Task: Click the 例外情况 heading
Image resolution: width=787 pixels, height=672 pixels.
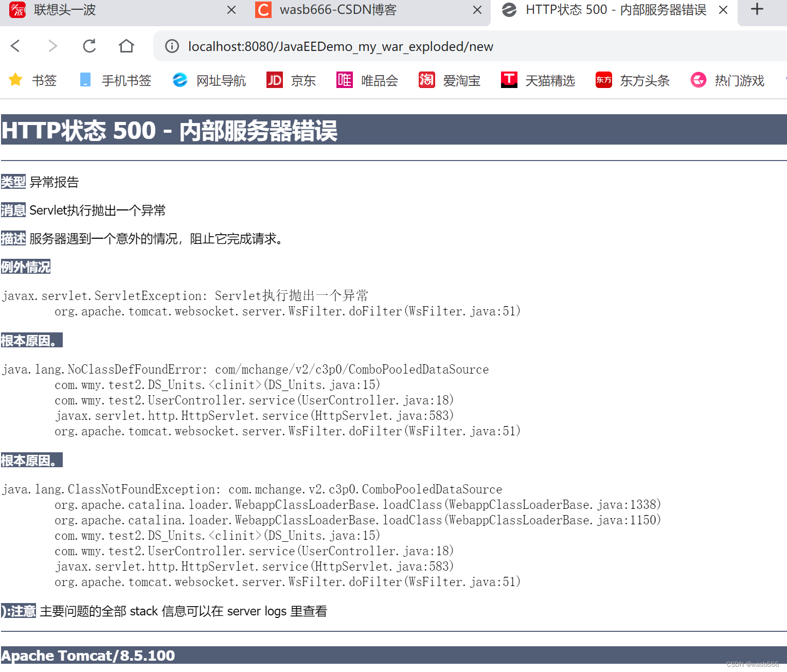Action: pos(26,267)
